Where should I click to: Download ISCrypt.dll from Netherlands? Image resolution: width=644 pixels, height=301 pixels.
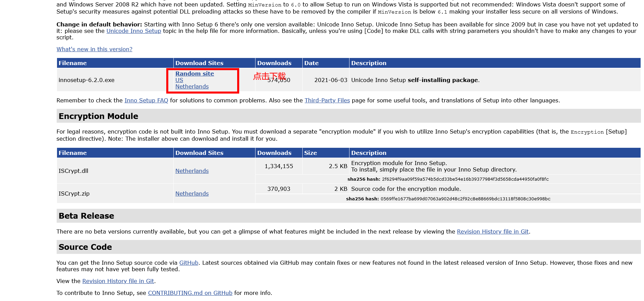(192, 171)
